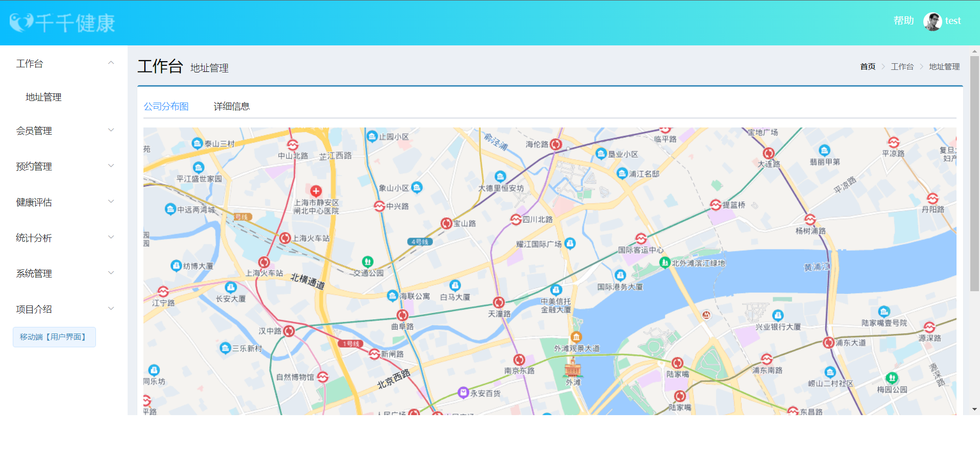This screenshot has width=980, height=460.
Task: Click the test username in header
Action: [x=953, y=21]
